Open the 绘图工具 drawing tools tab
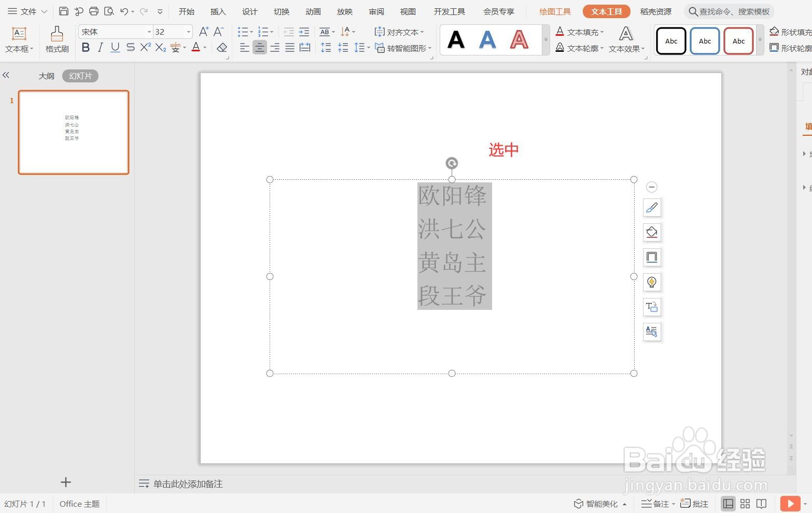The width and height of the screenshot is (812, 513). coord(555,11)
